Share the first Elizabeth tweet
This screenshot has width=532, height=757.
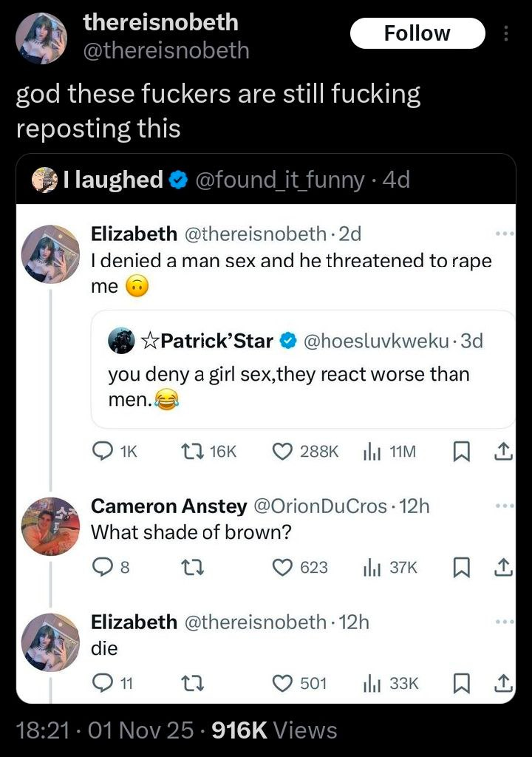[505, 452]
